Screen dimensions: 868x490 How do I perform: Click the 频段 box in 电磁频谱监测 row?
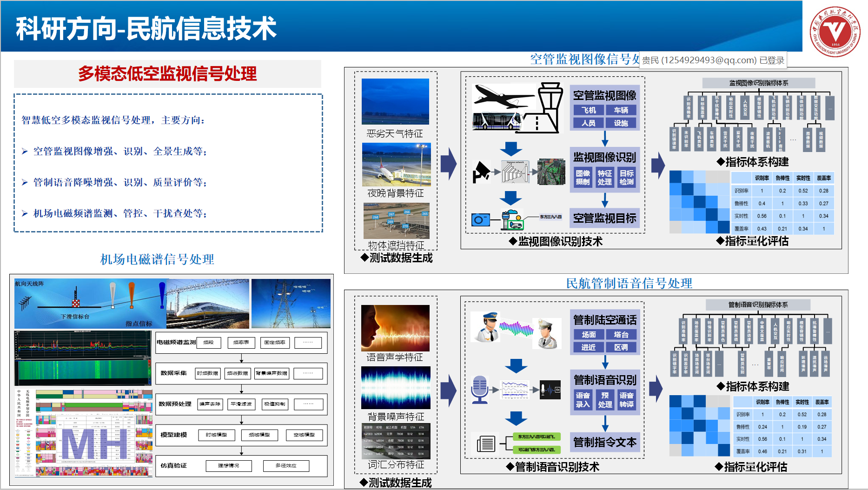coord(208,343)
